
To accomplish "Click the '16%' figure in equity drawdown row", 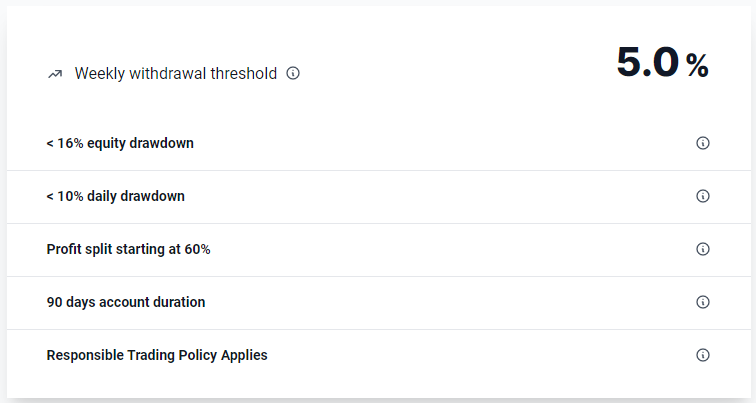I will pos(70,143).
